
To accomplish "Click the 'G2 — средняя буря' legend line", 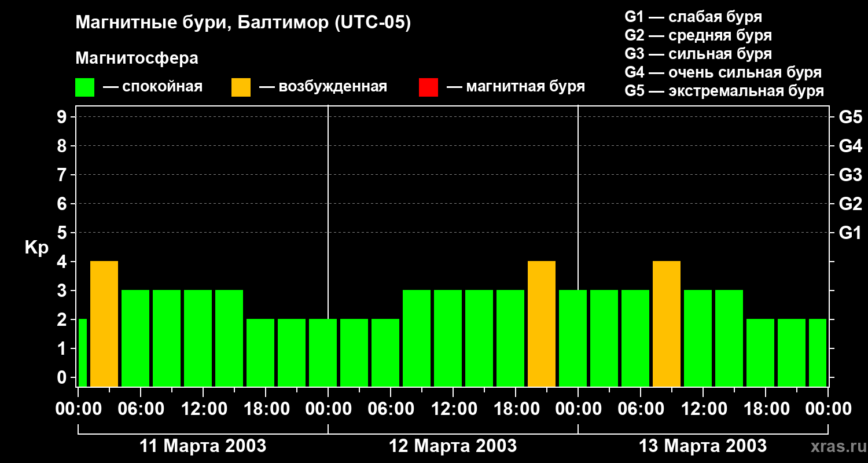I will pyautogui.click(x=698, y=35).
